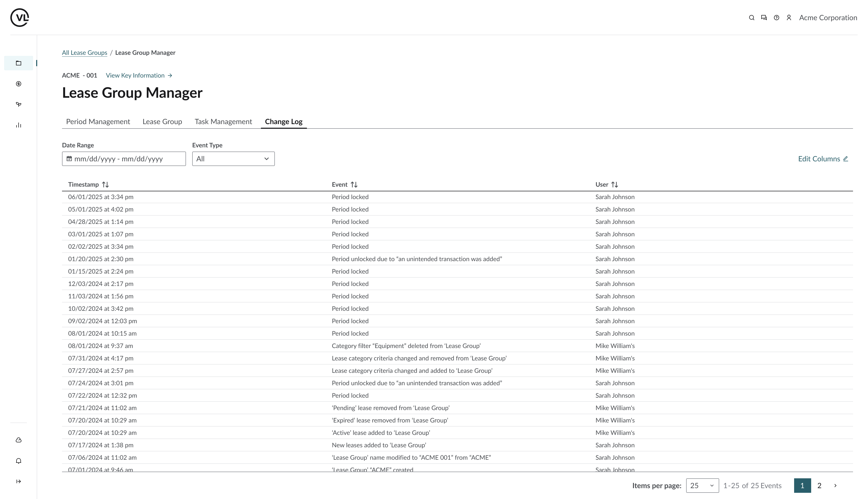Open the user profile icon
868x499 pixels.
click(x=789, y=18)
